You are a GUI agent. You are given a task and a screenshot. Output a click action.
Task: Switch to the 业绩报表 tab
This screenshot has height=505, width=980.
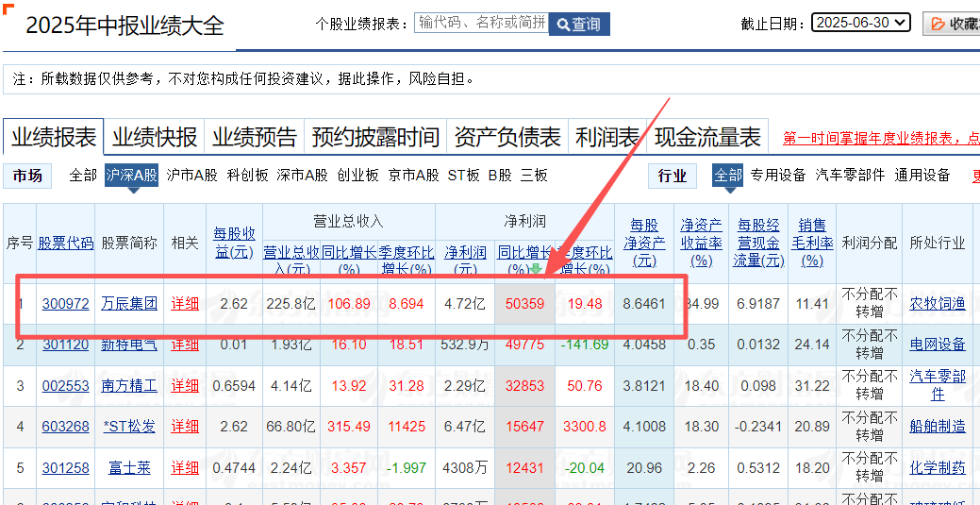(x=54, y=137)
